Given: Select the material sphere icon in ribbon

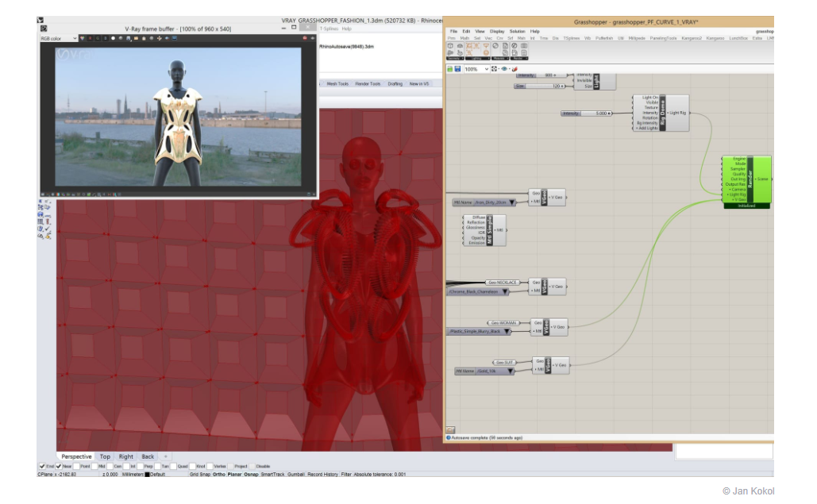Looking at the screenshot, I should (495, 46).
